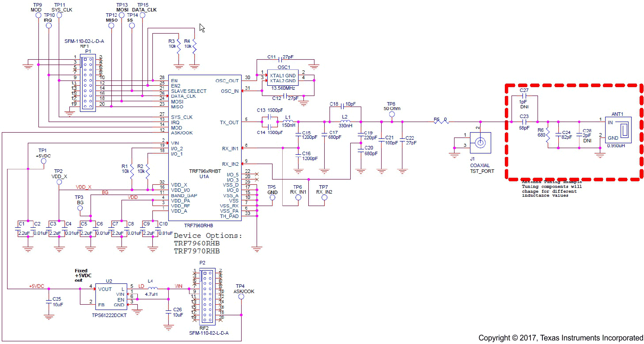Click capacitor C27 1pF DNI symbol
The height and width of the screenshot is (344, 644).
tap(524, 96)
